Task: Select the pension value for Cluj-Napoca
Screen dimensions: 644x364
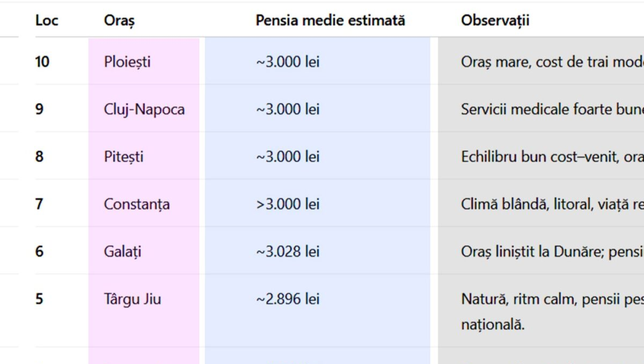Action: pyautogui.click(x=287, y=109)
